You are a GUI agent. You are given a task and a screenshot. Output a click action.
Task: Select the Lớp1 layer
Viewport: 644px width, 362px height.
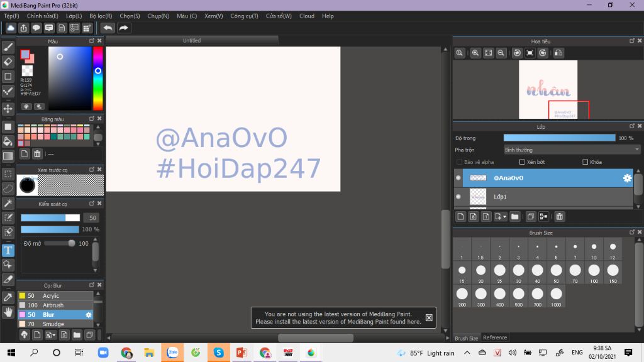544,197
